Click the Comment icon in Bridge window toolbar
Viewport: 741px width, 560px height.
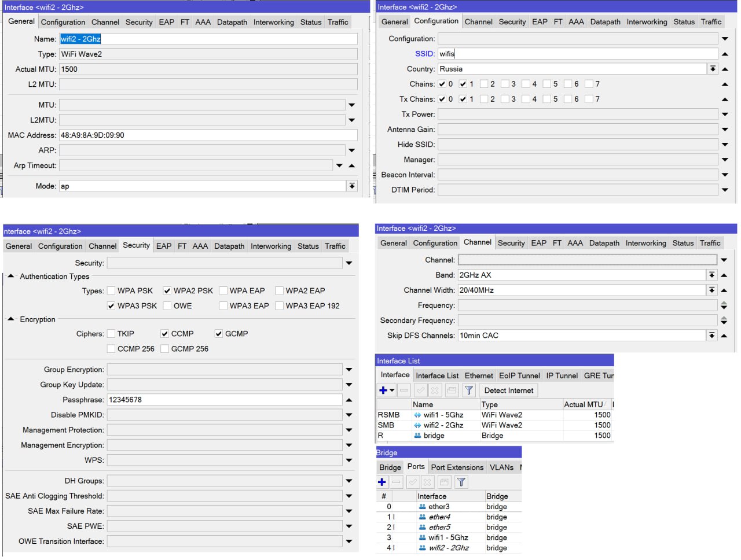(444, 482)
